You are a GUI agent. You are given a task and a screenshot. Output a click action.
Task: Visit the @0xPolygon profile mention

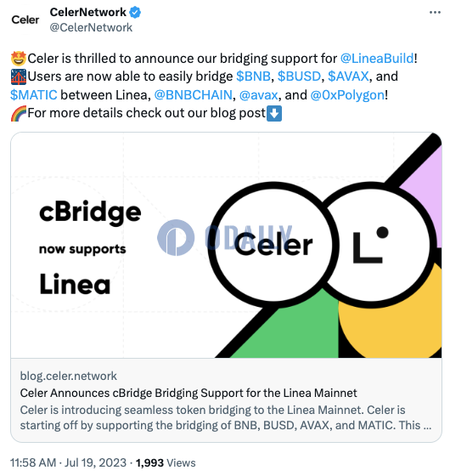point(347,95)
